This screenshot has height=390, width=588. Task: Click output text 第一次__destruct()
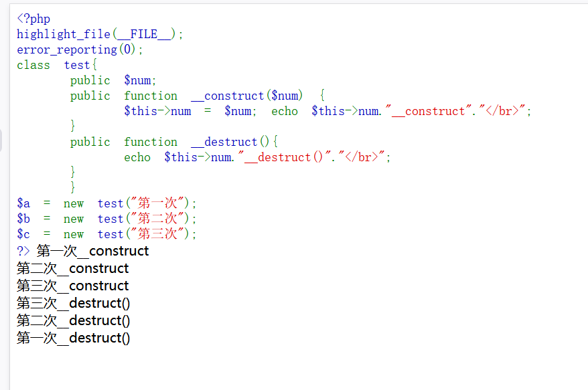(x=74, y=338)
